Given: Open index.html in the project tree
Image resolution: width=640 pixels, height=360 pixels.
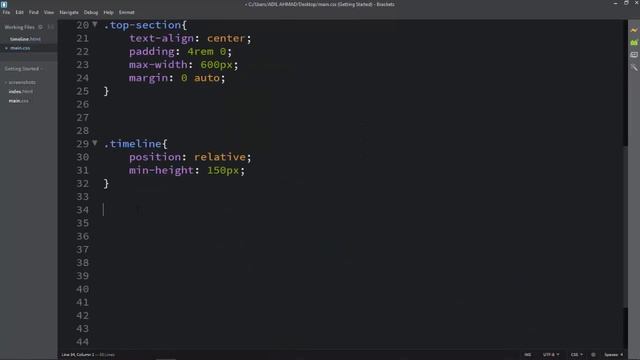Looking at the screenshot, I should (x=20, y=91).
